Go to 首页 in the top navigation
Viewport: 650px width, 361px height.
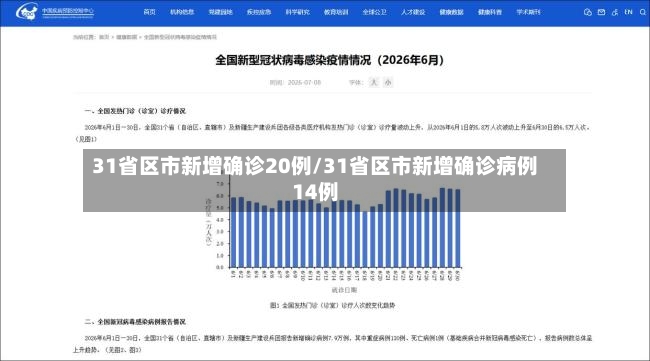(x=149, y=12)
